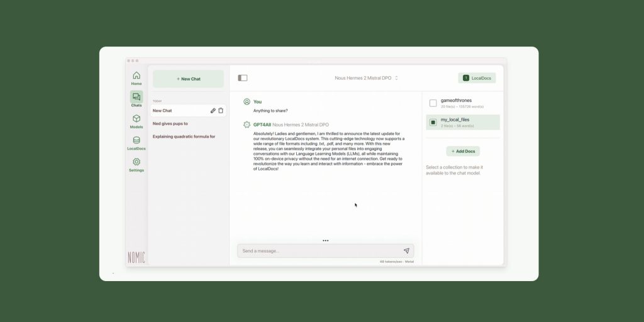Check the gameofthrones collection checkbox

coord(433,103)
